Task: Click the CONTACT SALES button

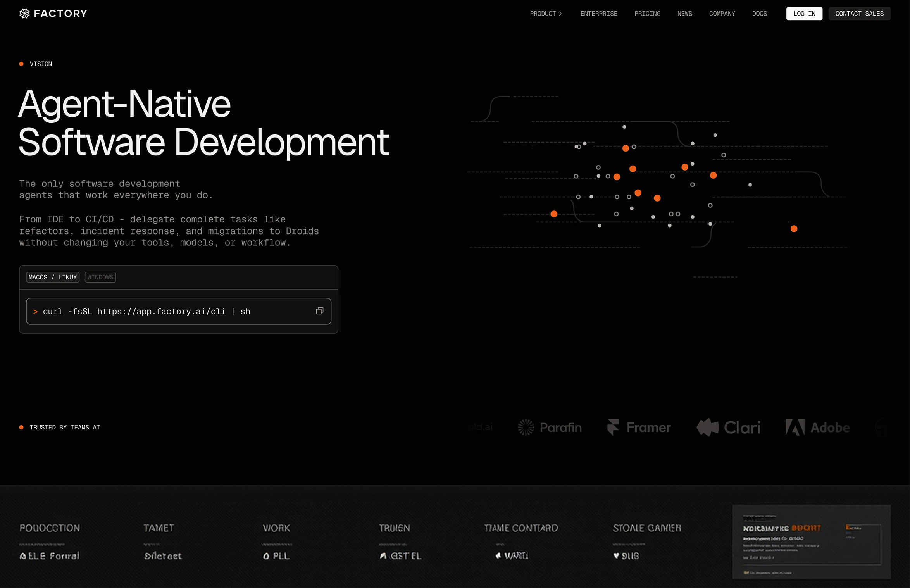Action: [x=859, y=14]
